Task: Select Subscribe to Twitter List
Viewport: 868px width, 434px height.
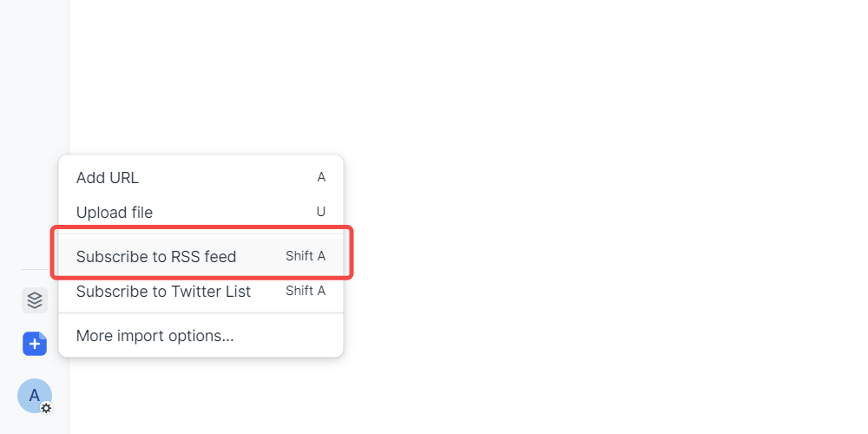Action: [163, 292]
